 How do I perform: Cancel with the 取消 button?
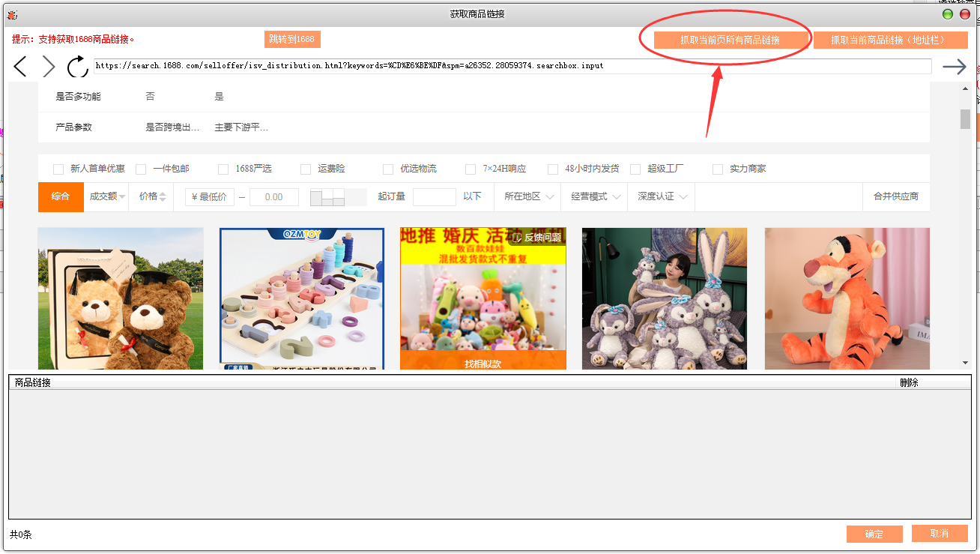coord(940,534)
